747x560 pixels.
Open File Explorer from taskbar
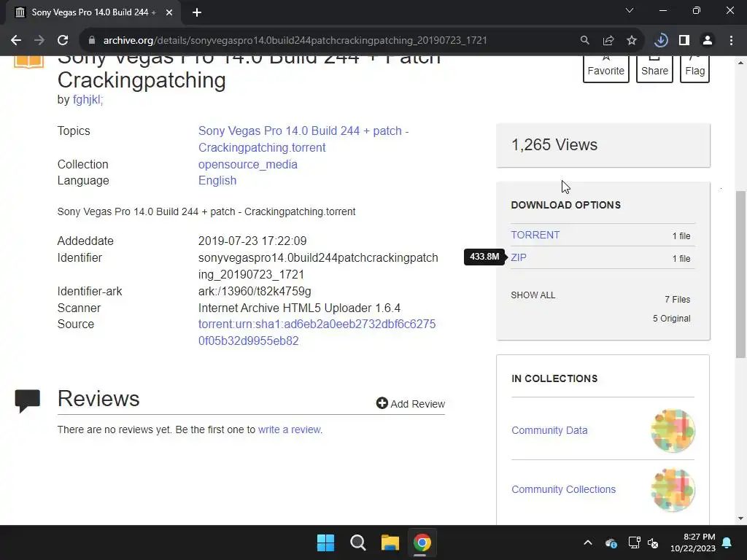(390, 542)
